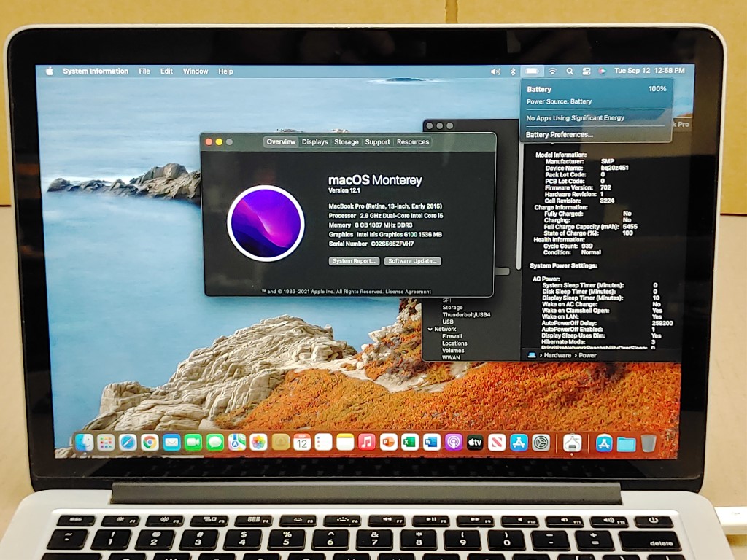Screen dimensions: 747x560
Task: Launch Microsoft Word from the Dock
Action: (432, 443)
